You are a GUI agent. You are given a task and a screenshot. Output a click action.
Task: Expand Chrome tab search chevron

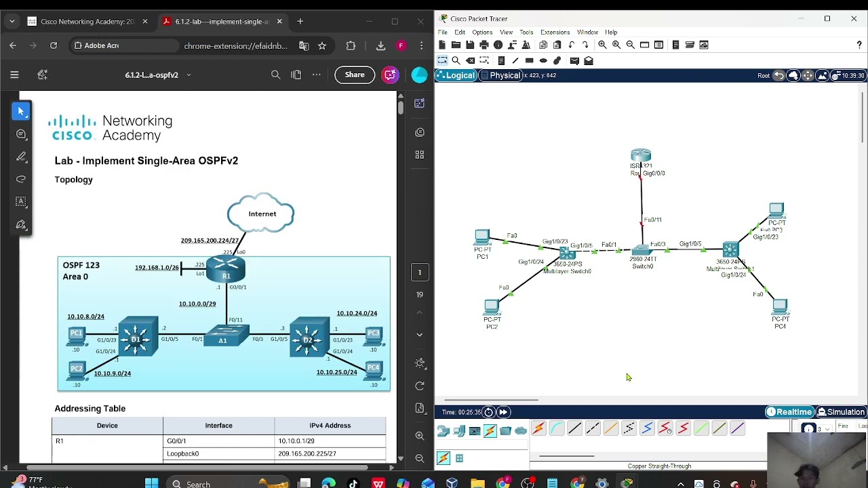click(12, 22)
